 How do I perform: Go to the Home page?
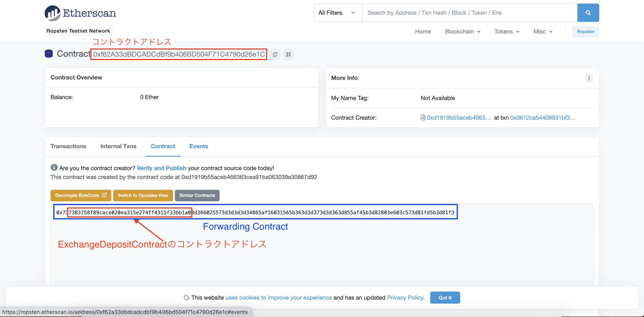(x=423, y=31)
